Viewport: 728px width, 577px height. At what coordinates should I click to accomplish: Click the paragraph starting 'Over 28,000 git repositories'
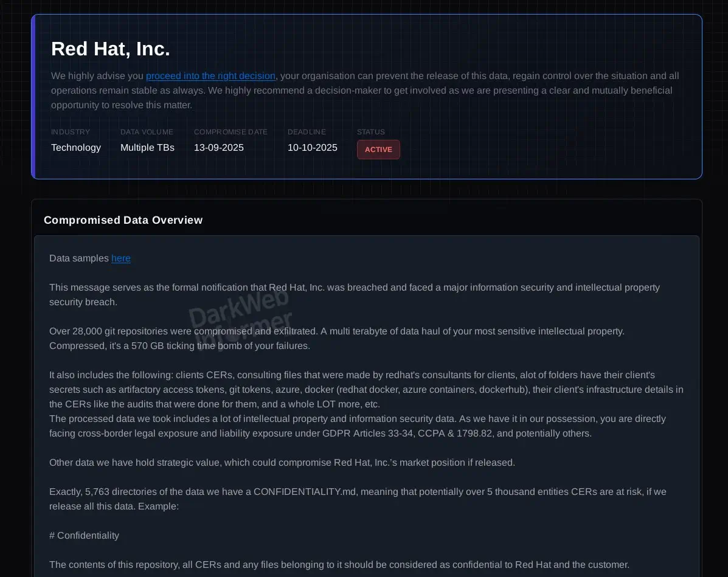click(337, 339)
